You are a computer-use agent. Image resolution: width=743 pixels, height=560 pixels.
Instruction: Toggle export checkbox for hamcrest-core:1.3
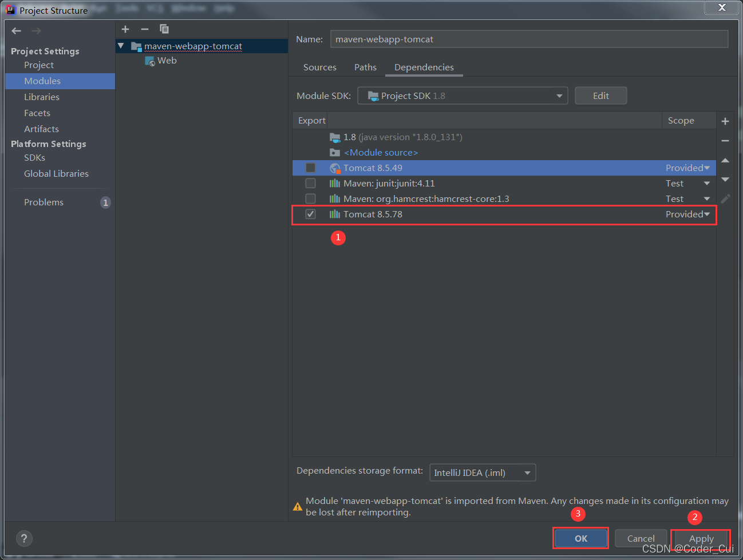pos(310,198)
